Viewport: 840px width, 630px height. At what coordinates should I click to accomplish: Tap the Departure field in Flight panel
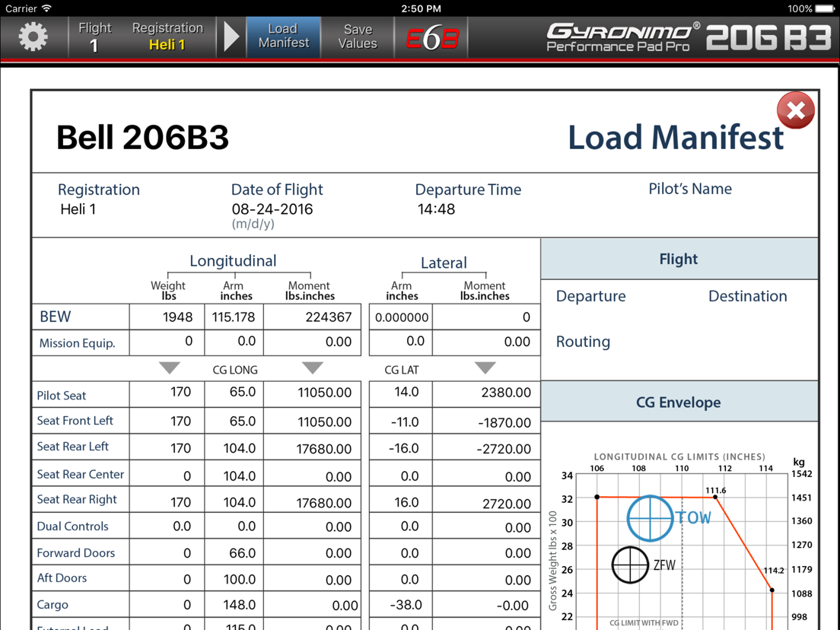click(x=591, y=296)
